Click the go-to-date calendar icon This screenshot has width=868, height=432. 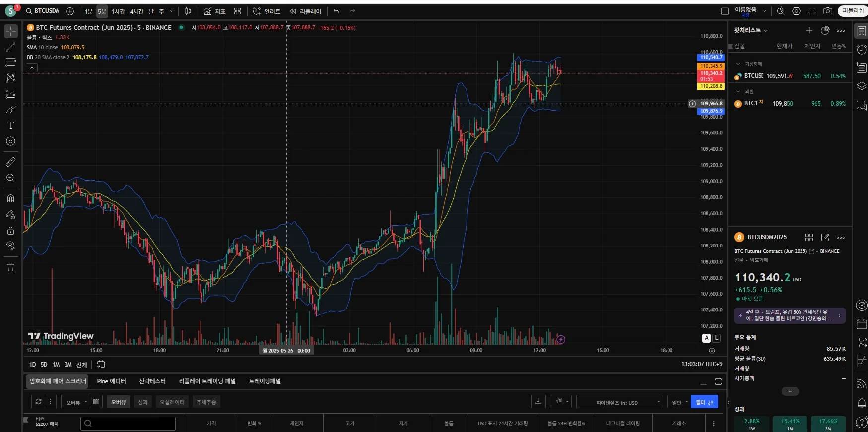(x=101, y=365)
